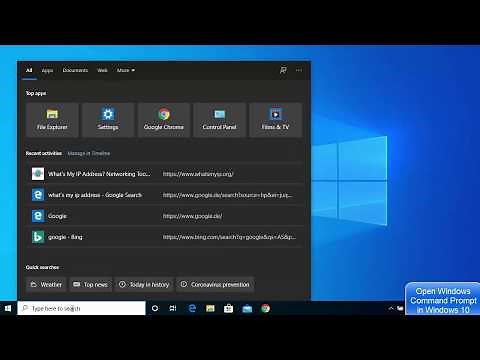Viewport: 480px width, 360px height.
Task: Click the Type here to search box
Action: coord(82,308)
